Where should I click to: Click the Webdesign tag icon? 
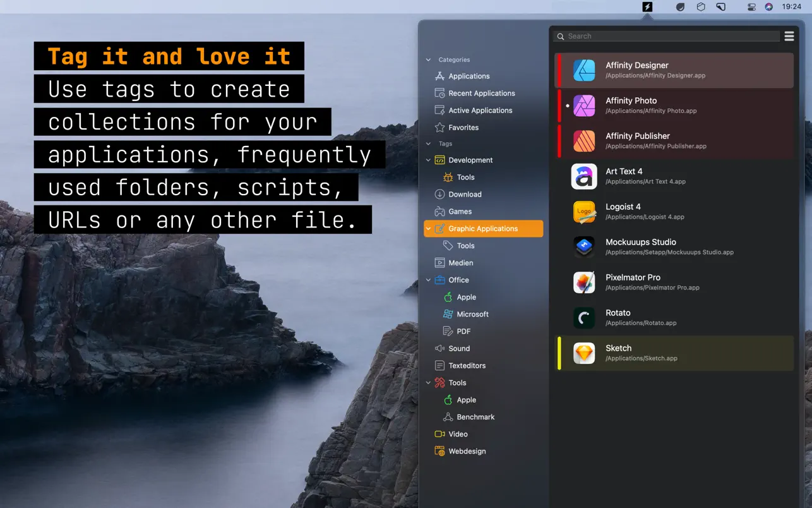[440, 451]
